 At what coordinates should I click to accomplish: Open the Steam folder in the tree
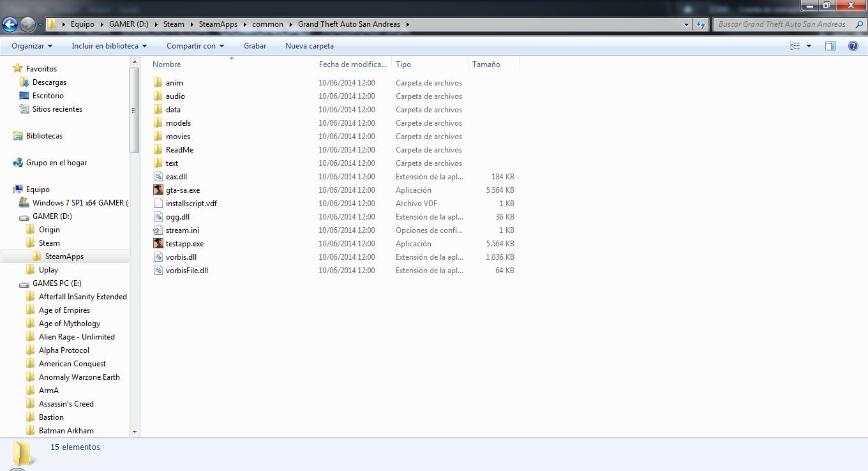point(49,243)
